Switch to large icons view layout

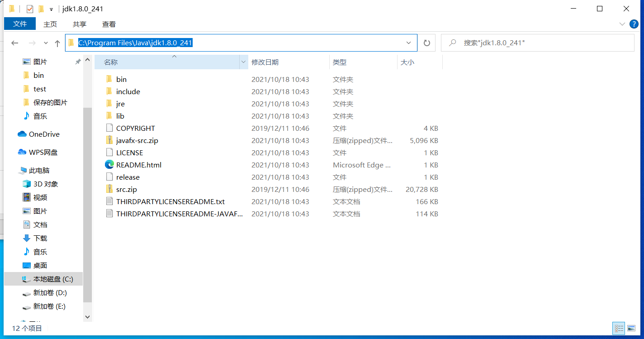[632, 328]
